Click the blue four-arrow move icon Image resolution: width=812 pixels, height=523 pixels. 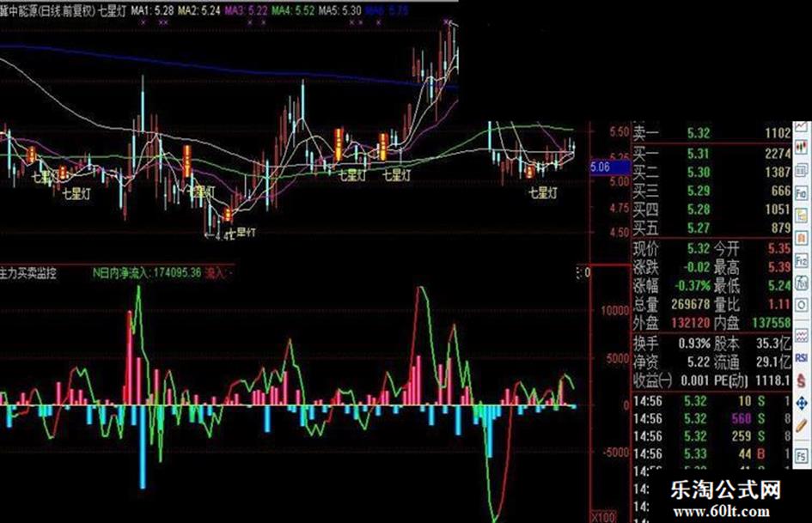[x=801, y=403]
